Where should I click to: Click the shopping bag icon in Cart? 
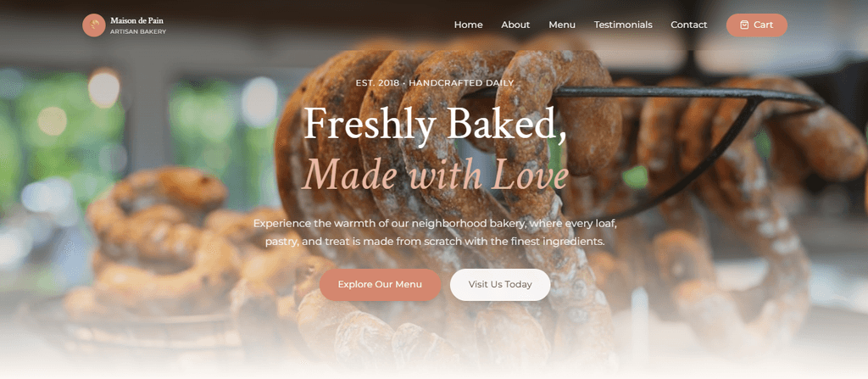click(744, 25)
